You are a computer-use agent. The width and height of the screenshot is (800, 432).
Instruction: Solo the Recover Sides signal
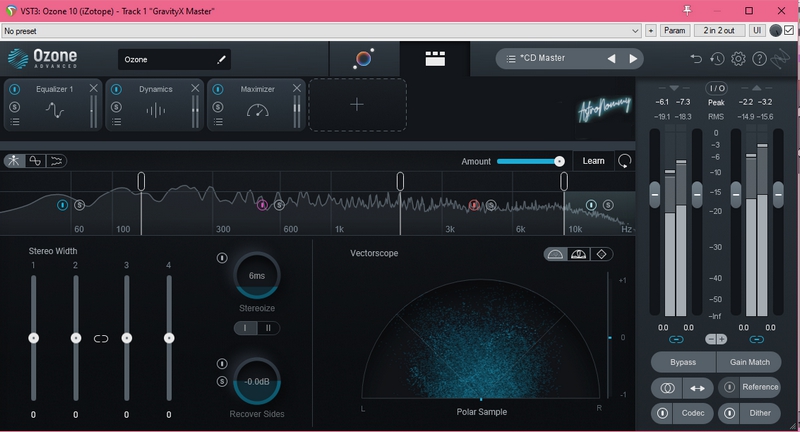tap(222, 381)
